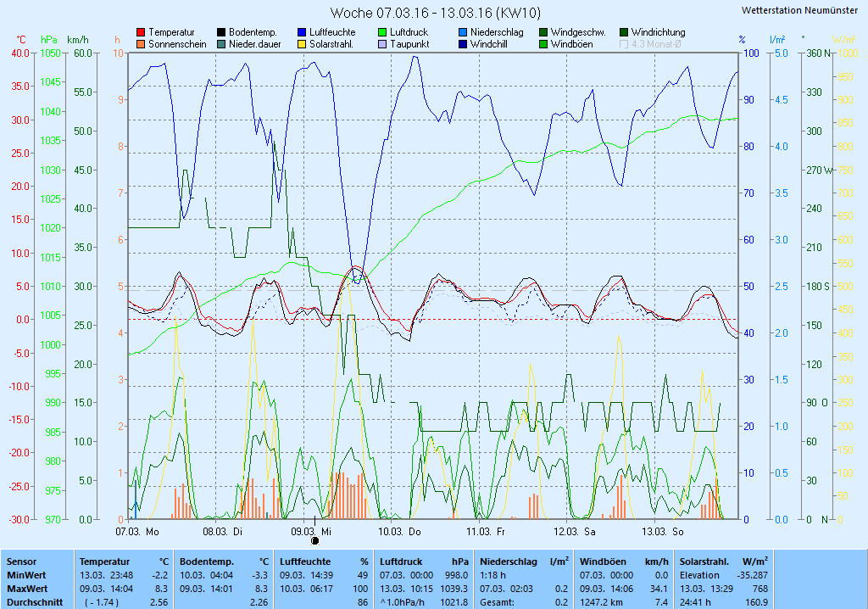Click the Windrichtung legend swatch
The width and height of the screenshot is (868, 609).
pos(624,33)
